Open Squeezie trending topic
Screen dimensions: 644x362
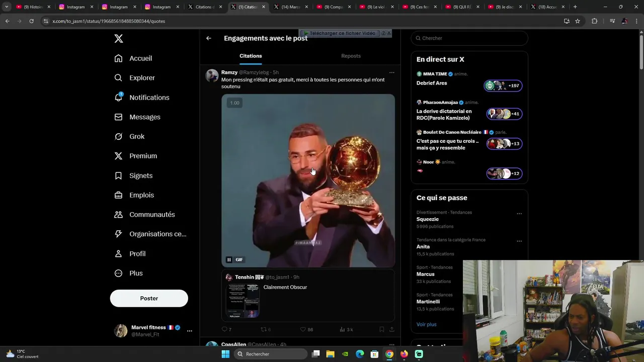428,219
